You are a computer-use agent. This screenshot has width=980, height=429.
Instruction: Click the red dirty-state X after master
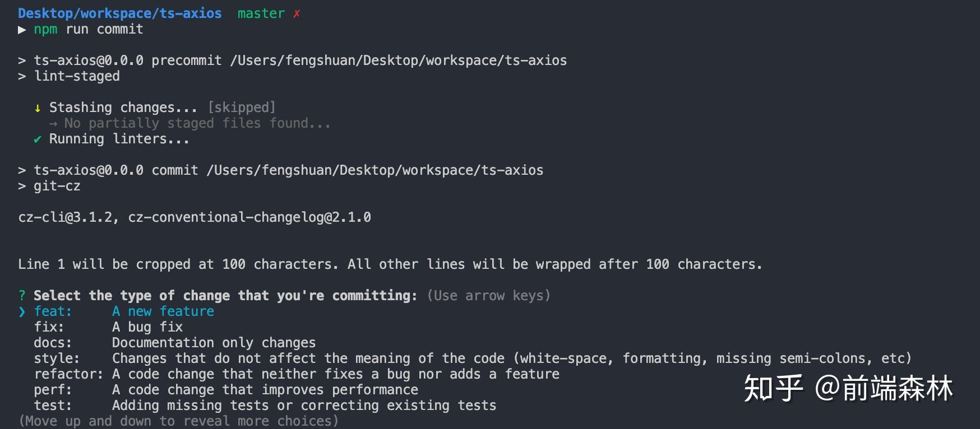tap(297, 13)
